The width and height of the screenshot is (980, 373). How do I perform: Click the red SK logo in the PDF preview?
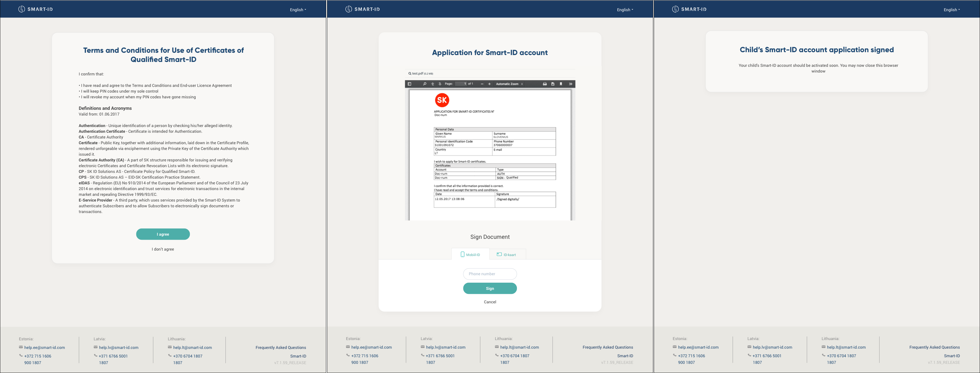click(442, 100)
